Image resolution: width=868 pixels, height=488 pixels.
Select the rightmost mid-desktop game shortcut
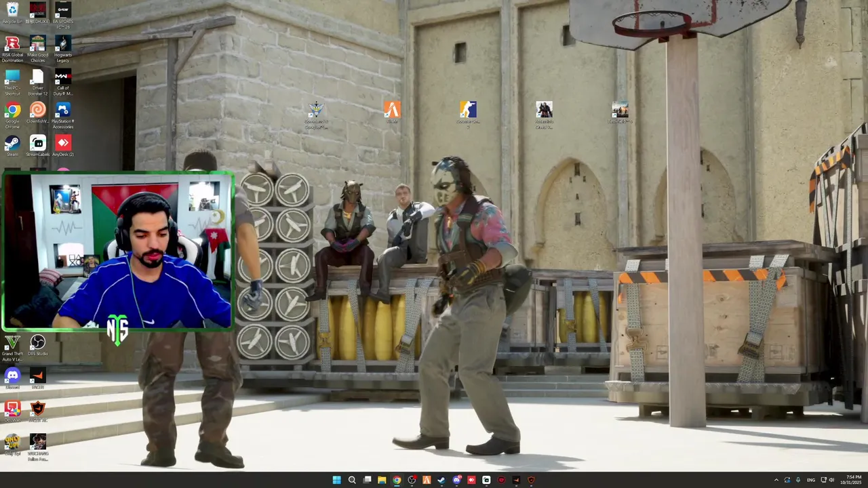(620, 113)
